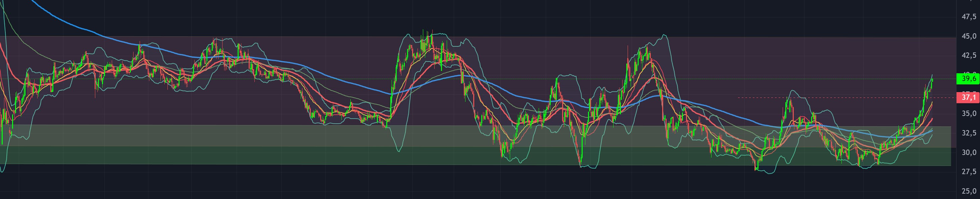Click the 30,0 price axis label
This screenshot has height=199, width=980.
point(969,153)
